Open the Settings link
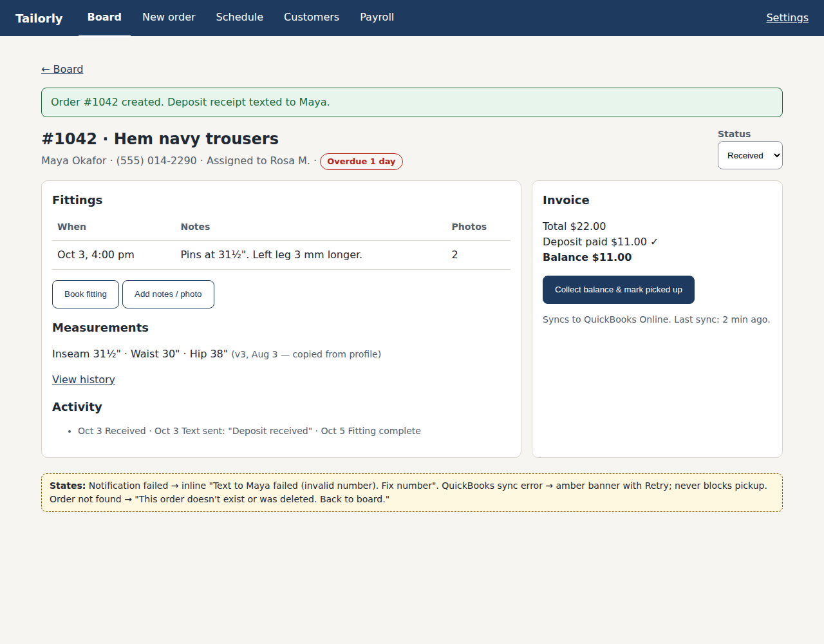 787,17
